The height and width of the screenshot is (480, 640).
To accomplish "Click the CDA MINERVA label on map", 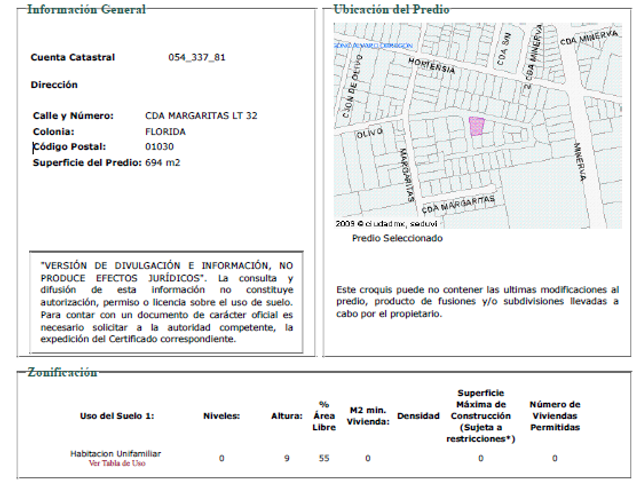I will [589, 38].
